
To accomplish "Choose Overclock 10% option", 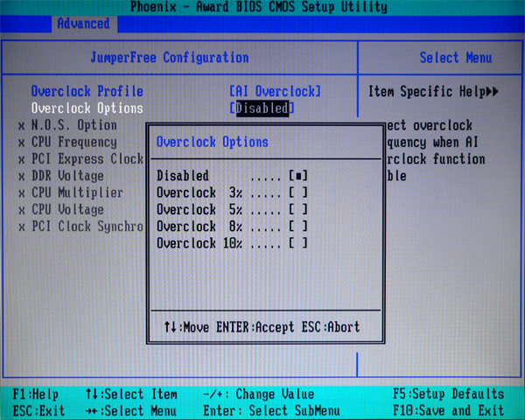I will tap(232, 243).
